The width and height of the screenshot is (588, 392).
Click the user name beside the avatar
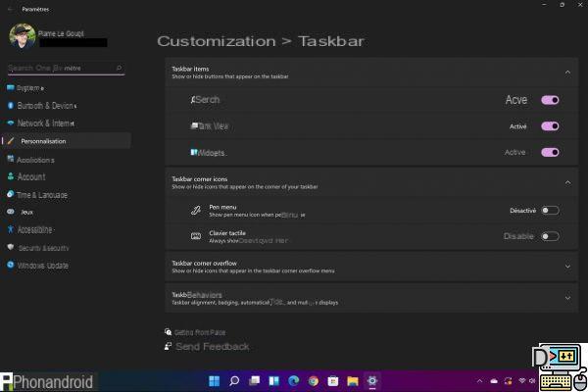tap(61, 33)
